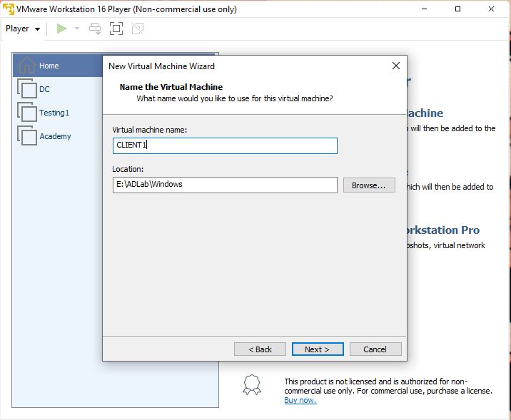
Task: Enter full screen mode via toolbar icon
Action: (x=116, y=29)
